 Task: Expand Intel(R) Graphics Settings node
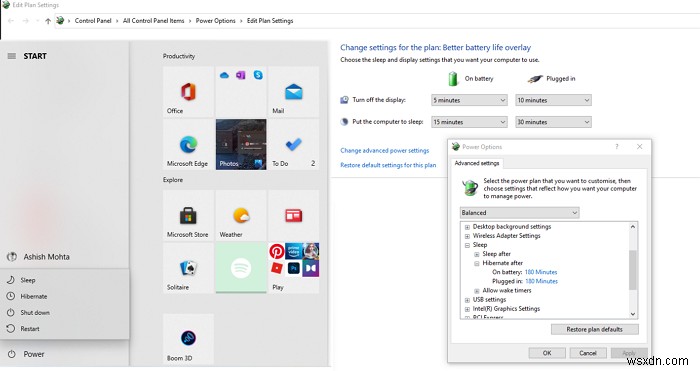point(467,309)
